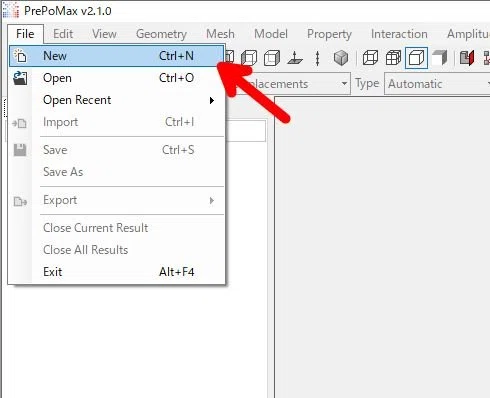Open the Mesh menu

click(220, 34)
